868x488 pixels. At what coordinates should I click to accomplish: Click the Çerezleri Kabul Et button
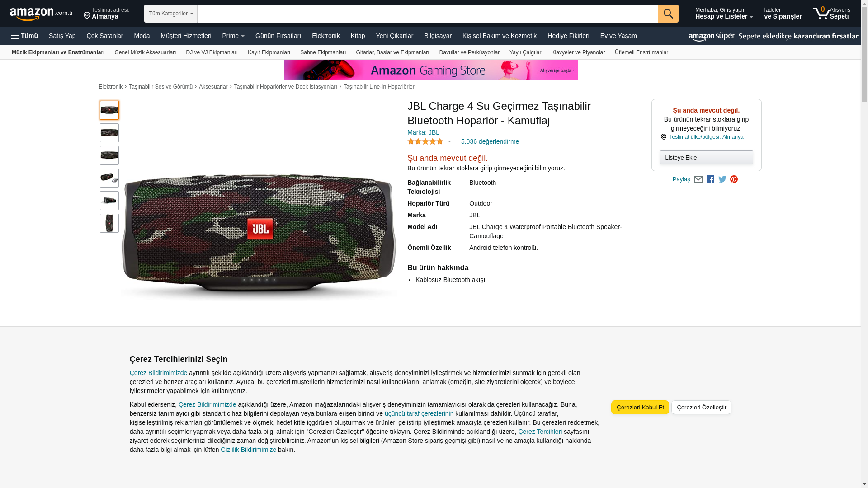[x=640, y=407]
